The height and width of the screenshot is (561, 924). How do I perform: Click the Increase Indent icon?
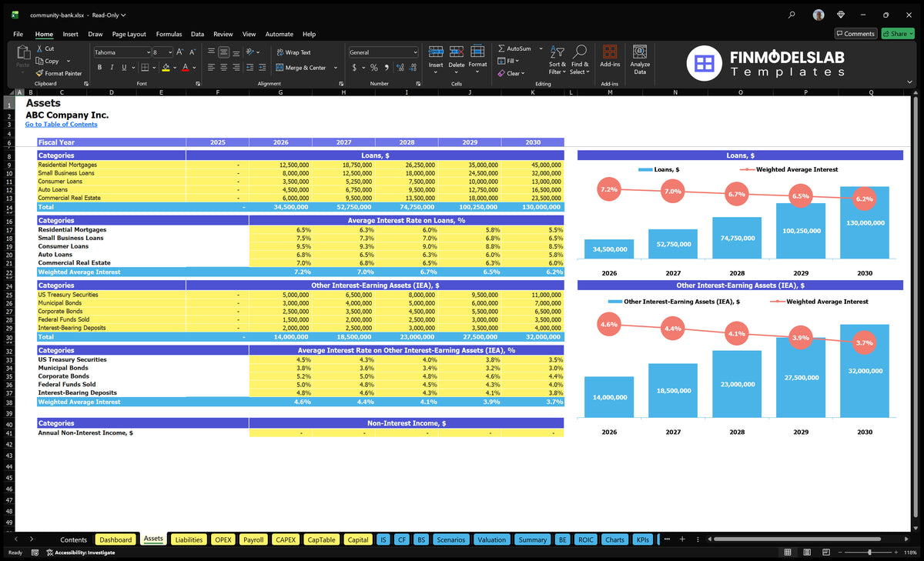(262, 68)
